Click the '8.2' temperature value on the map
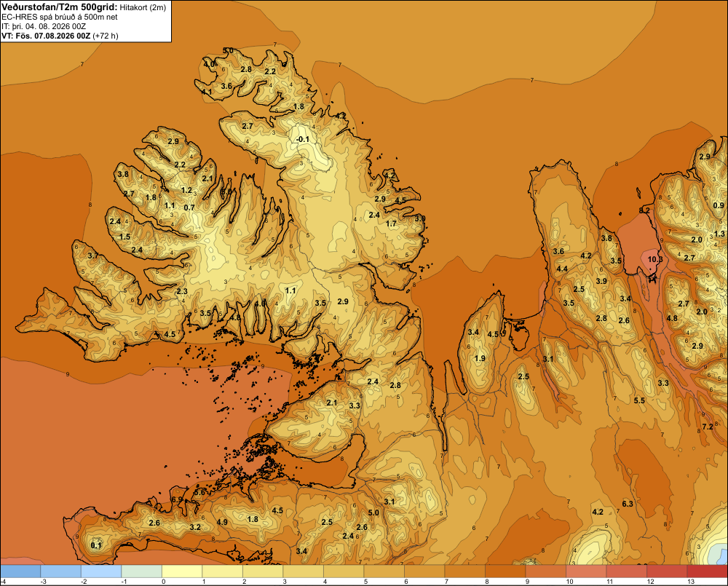The image size is (728, 586). click(644, 210)
